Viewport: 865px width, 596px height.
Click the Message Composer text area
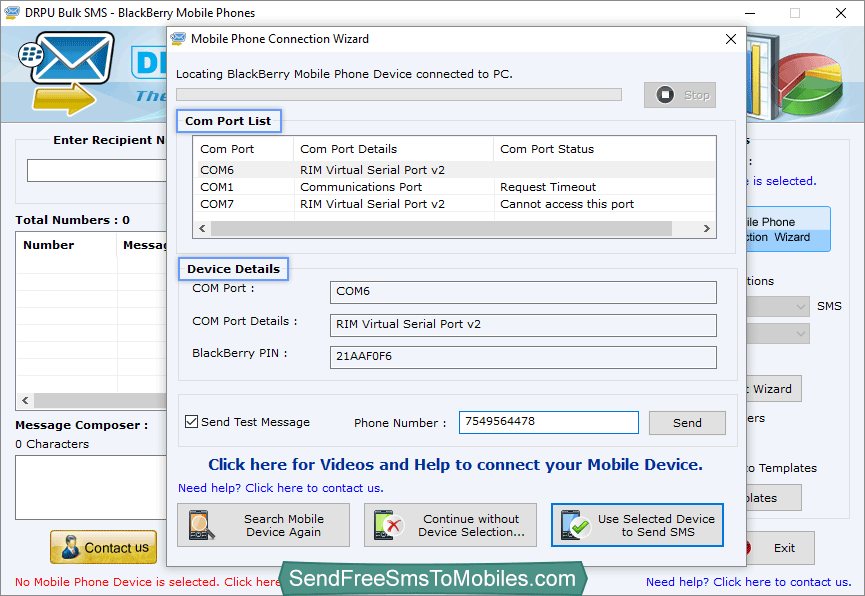tap(91, 487)
